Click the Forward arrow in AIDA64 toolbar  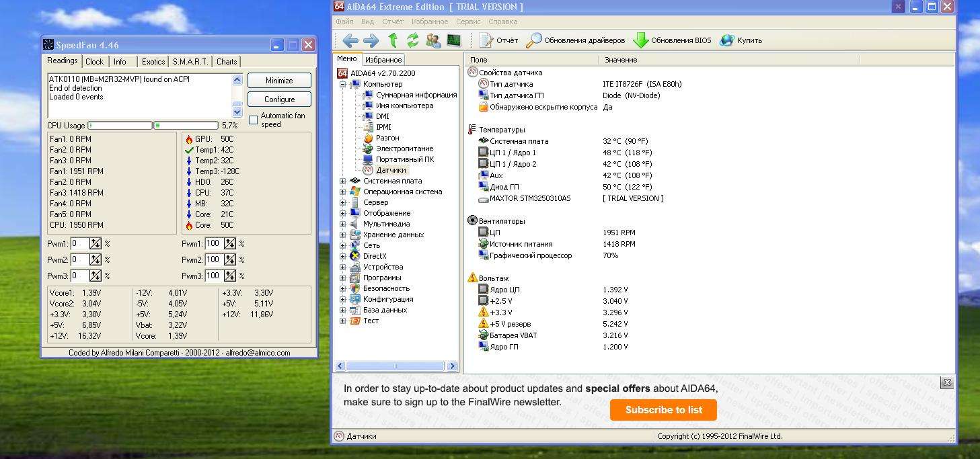click(371, 40)
